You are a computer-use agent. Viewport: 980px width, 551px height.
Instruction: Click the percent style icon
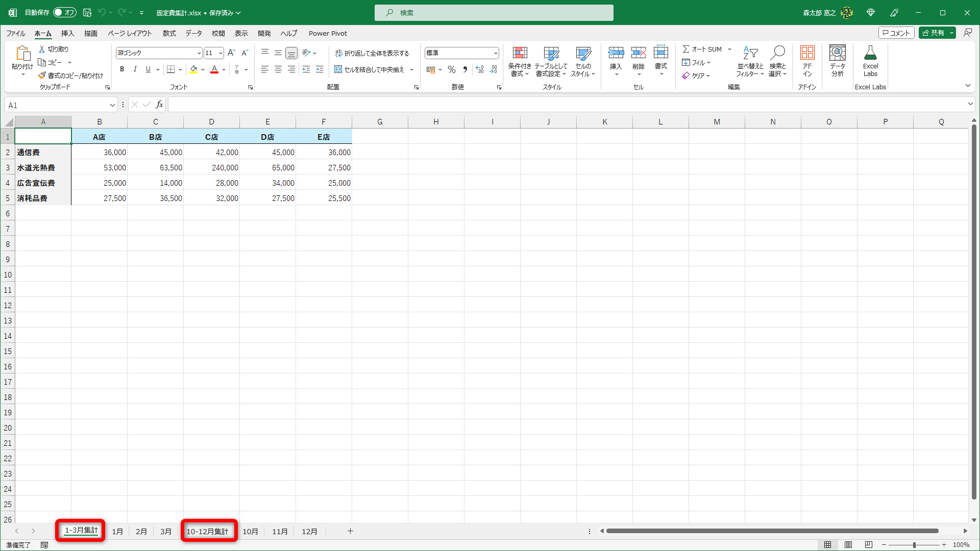pyautogui.click(x=452, y=69)
